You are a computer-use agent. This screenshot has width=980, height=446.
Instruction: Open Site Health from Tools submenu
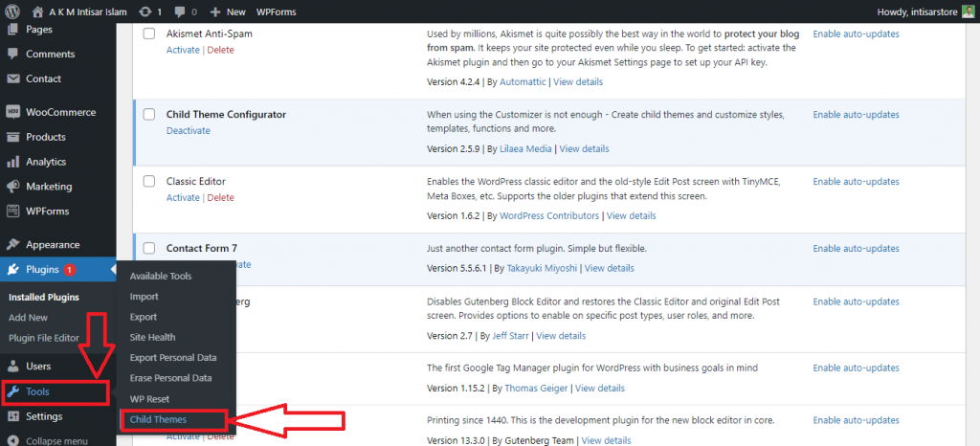click(152, 337)
